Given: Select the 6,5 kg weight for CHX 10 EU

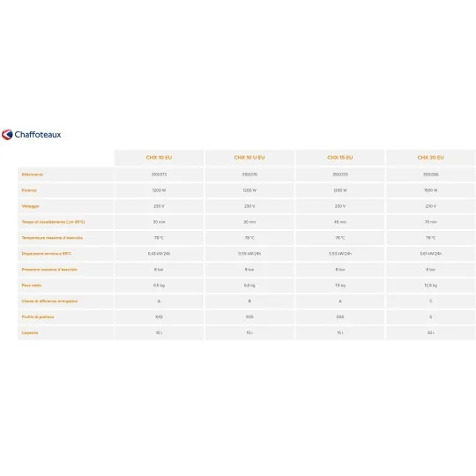Looking at the screenshot, I should pyautogui.click(x=159, y=286).
